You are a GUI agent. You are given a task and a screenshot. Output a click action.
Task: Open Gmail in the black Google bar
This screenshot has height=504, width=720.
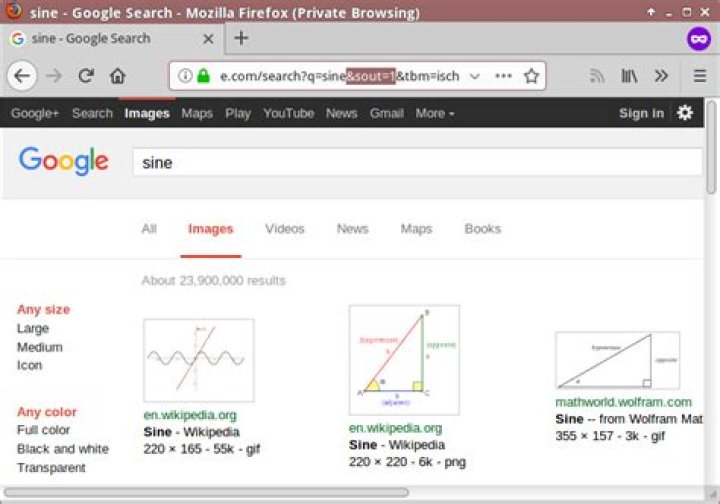pos(387,113)
